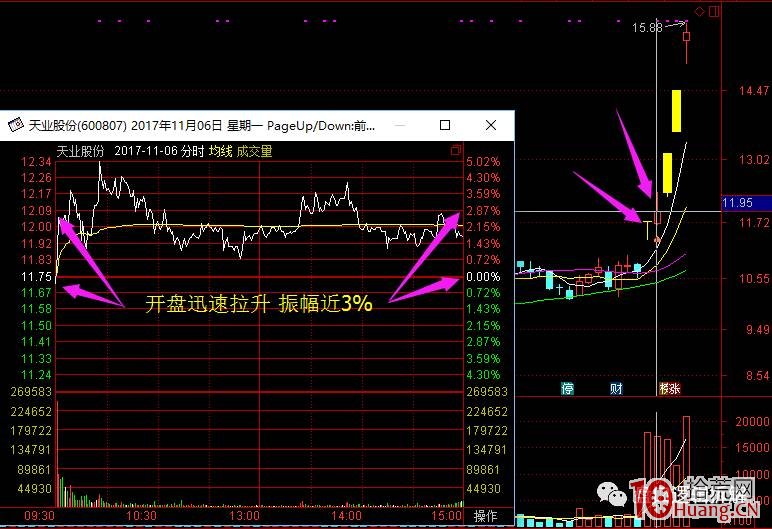Select the 分时 intraday view label
Image resolution: width=772 pixels, height=529 pixels.
(191, 151)
